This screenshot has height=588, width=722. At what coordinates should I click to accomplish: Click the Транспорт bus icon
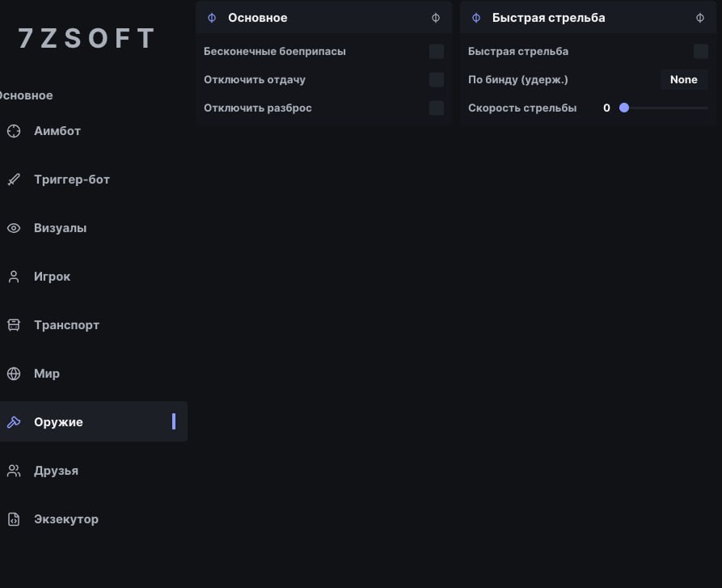[x=14, y=325]
